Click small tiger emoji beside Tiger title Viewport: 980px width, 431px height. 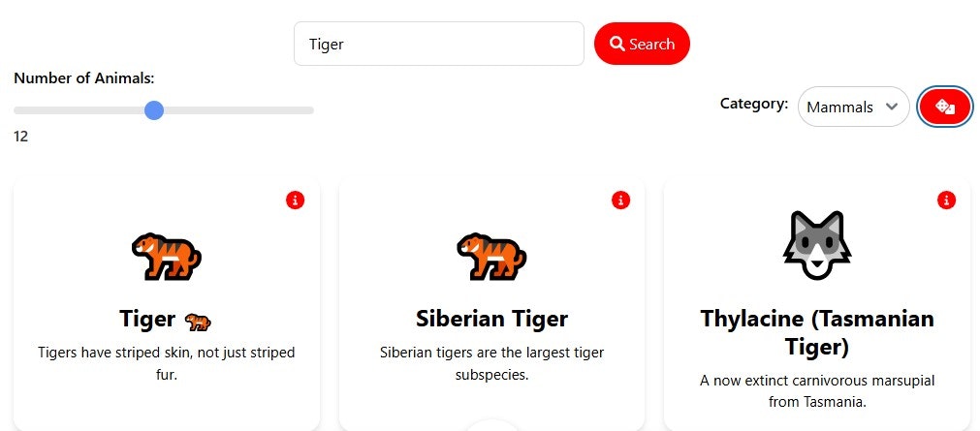[198, 322]
